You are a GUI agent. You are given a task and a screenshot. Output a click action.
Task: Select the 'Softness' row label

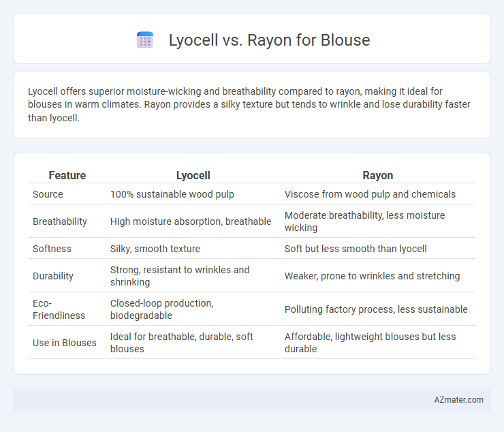(x=52, y=248)
